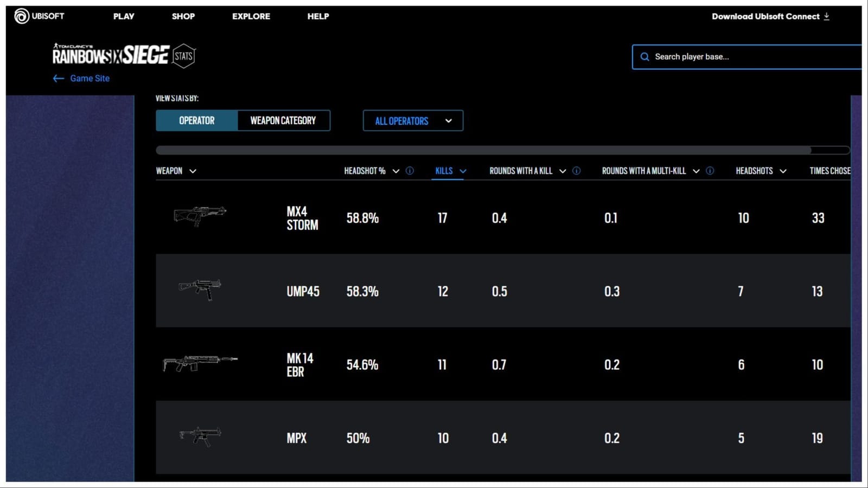Image resolution: width=868 pixels, height=488 pixels.
Task: Open the Explore menu
Action: 251,16
